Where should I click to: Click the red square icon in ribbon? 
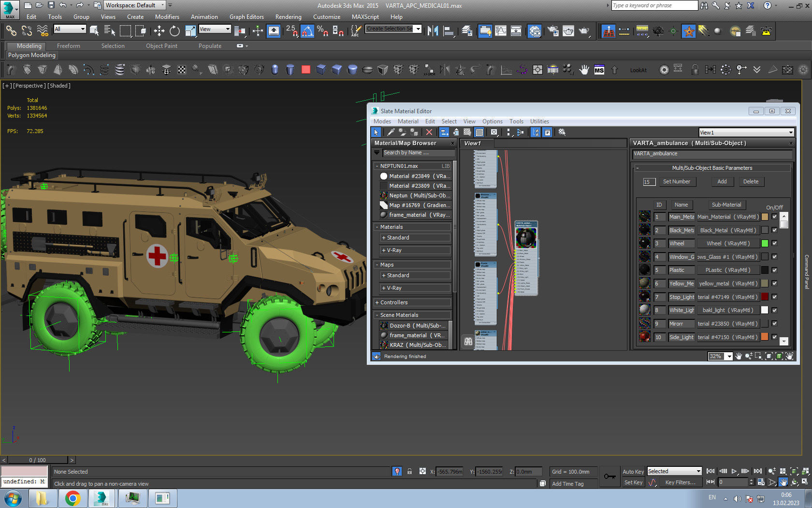click(x=305, y=70)
